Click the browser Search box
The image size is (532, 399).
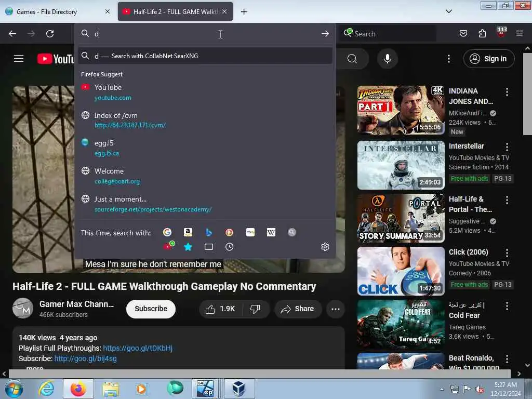coord(388,34)
